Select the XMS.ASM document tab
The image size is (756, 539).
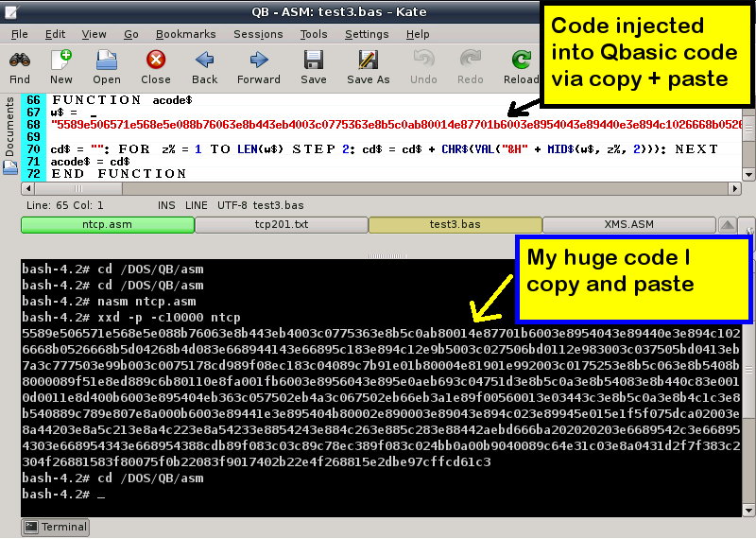pyautogui.click(x=628, y=225)
